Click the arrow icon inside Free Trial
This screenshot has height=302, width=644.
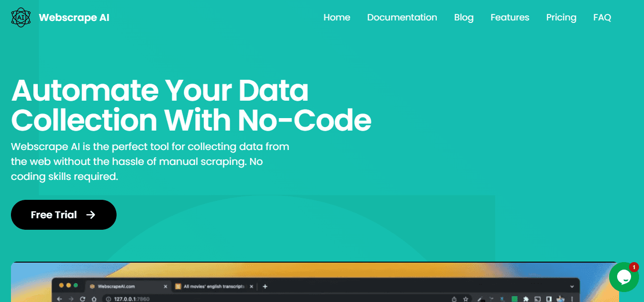[x=91, y=215]
